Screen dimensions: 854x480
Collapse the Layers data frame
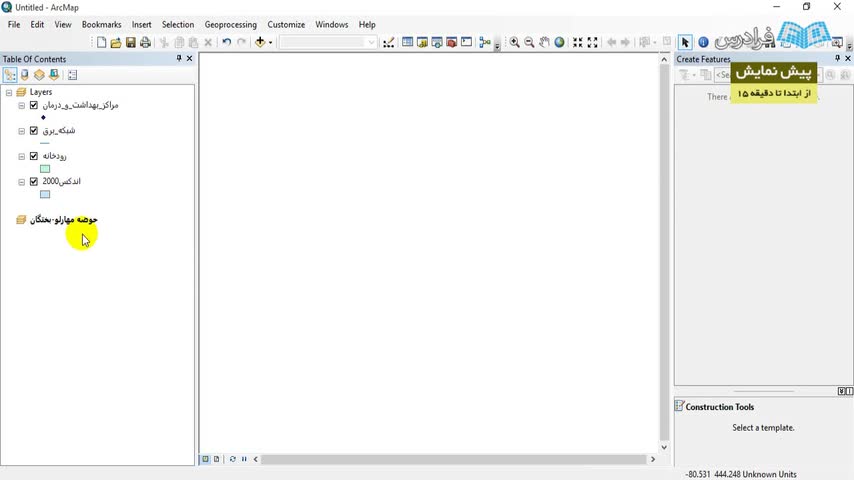9,93
